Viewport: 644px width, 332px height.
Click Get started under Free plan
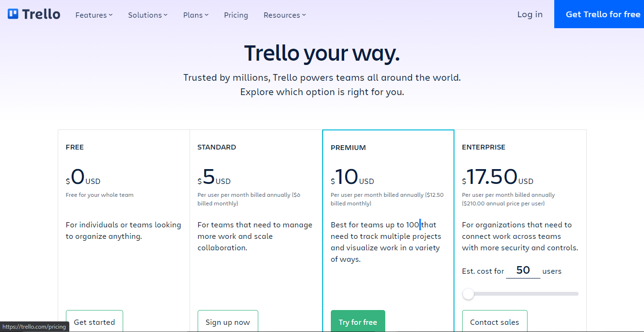(95, 321)
